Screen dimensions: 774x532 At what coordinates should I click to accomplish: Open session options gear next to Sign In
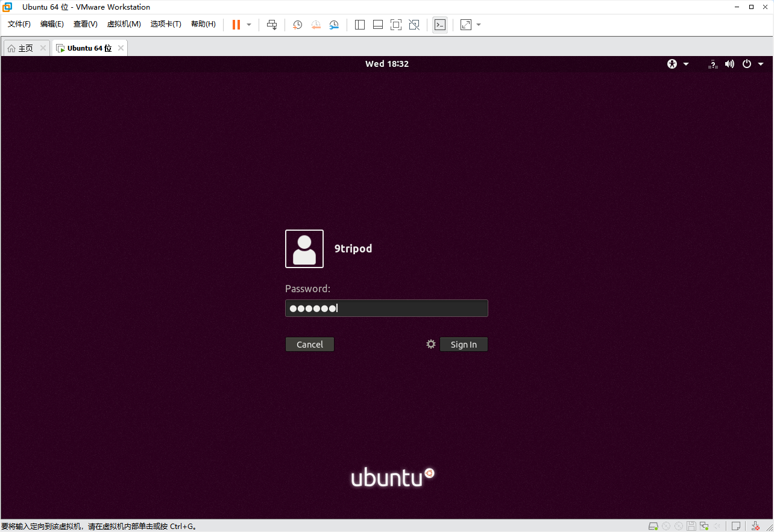point(431,344)
